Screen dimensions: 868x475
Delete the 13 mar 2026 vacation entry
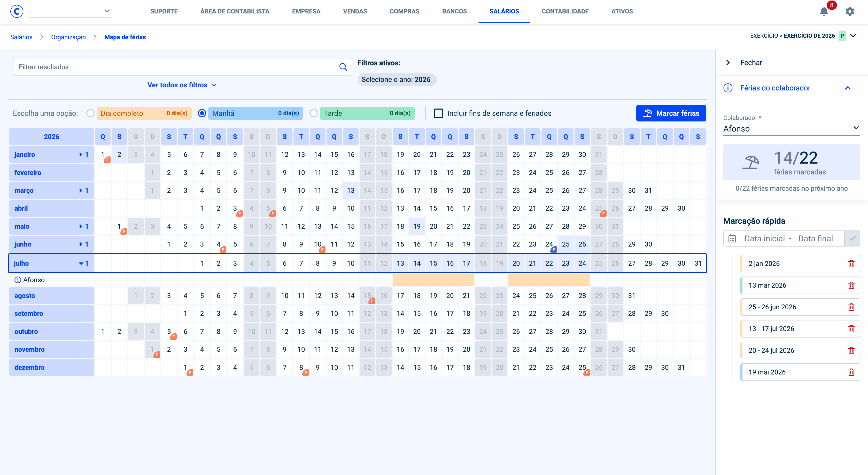pos(851,285)
